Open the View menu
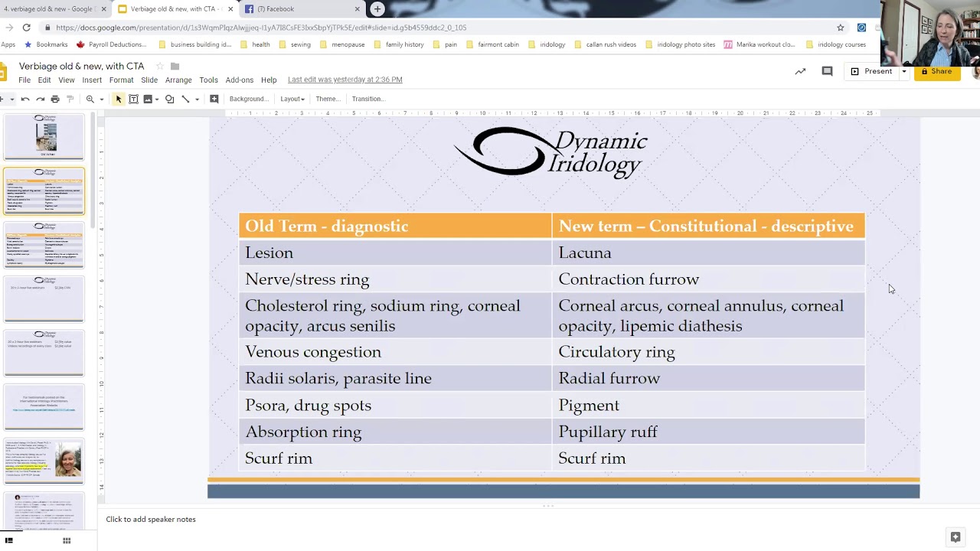This screenshot has width=980, height=551. point(67,80)
